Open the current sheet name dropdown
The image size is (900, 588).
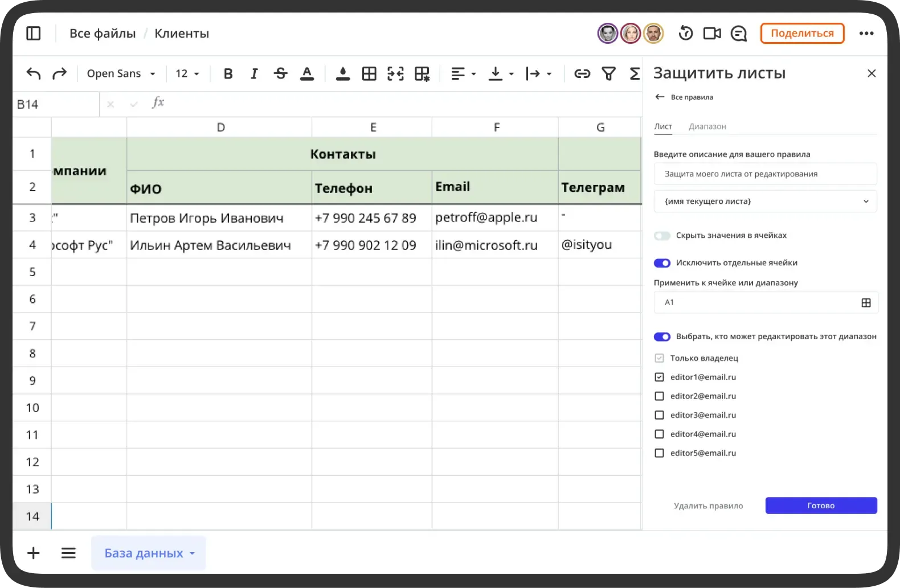click(x=765, y=202)
